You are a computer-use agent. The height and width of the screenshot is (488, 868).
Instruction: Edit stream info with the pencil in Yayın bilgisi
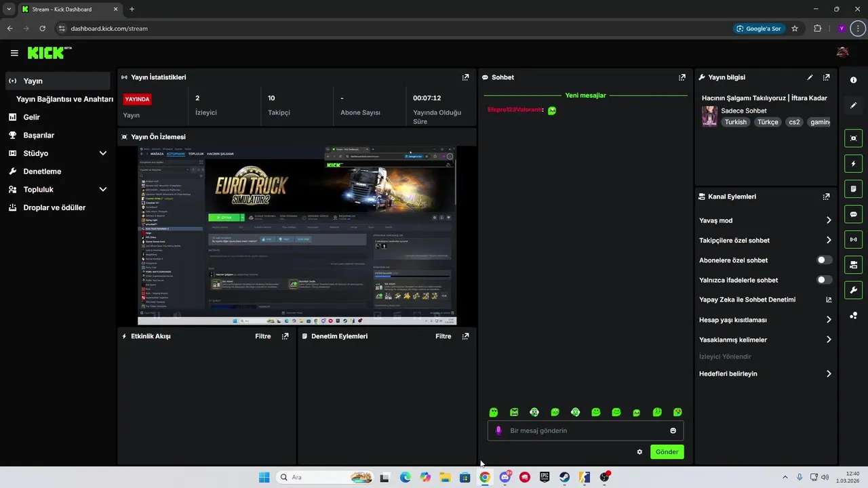pos(810,77)
